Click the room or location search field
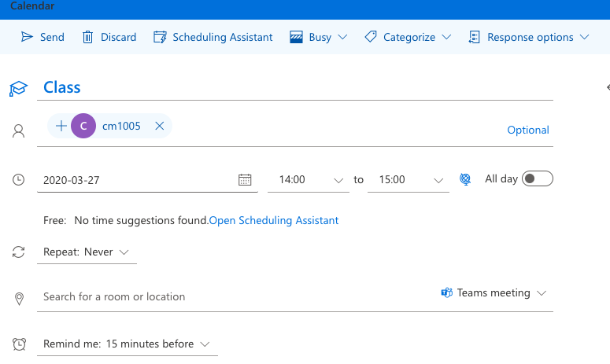610x364 pixels. point(228,297)
